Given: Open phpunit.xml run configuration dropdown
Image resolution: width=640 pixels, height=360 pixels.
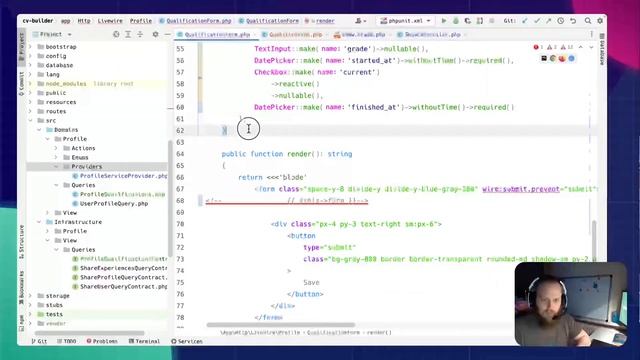Looking at the screenshot, I should (x=405, y=21).
